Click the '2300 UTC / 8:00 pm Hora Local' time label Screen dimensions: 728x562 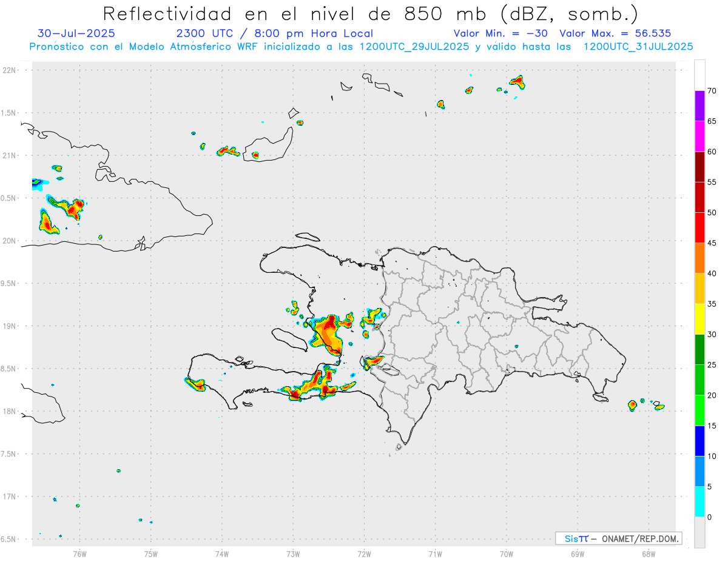pyautogui.click(x=274, y=33)
